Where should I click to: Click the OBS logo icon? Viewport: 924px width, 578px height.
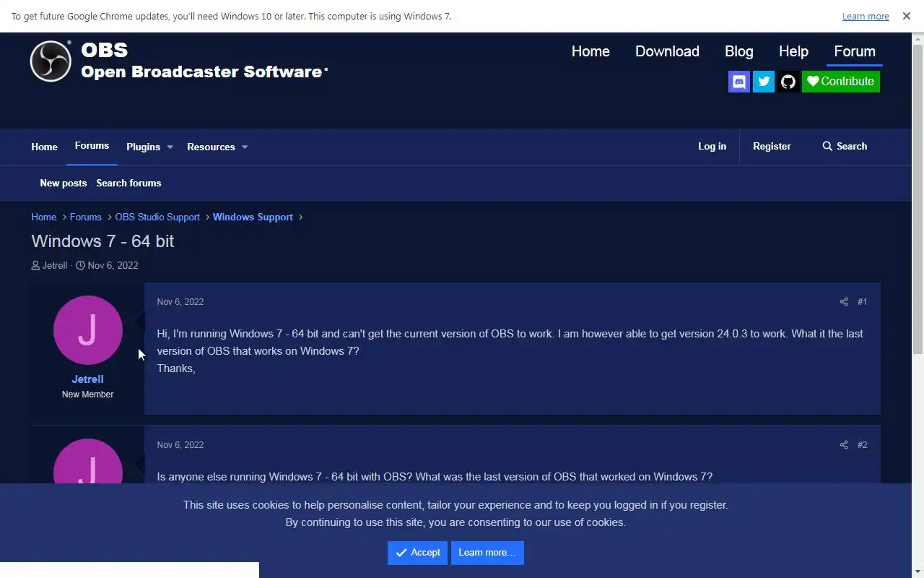tap(51, 61)
